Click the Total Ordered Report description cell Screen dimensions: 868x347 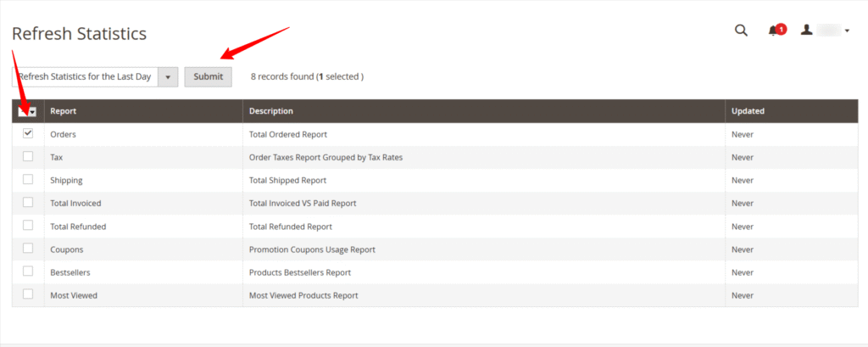click(288, 134)
